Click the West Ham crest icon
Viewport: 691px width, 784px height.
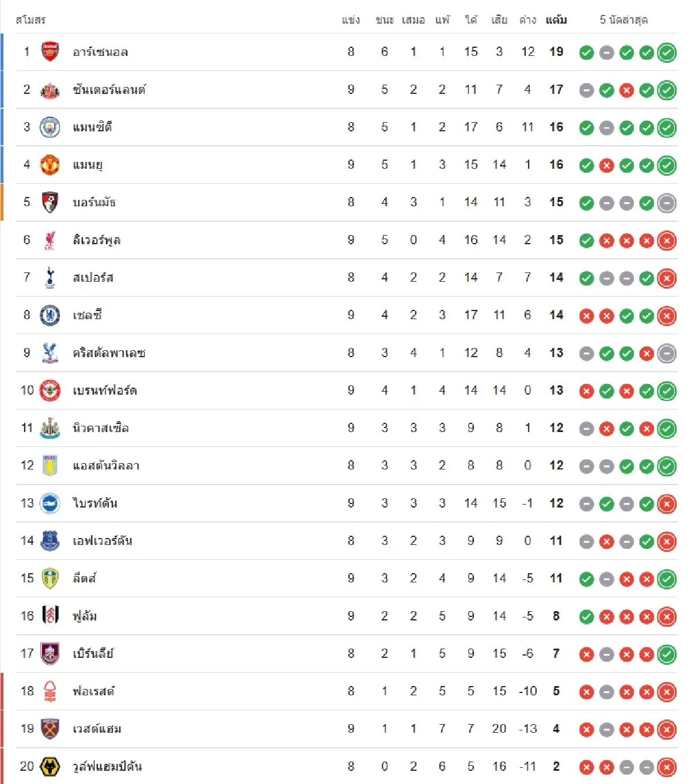click(x=50, y=729)
